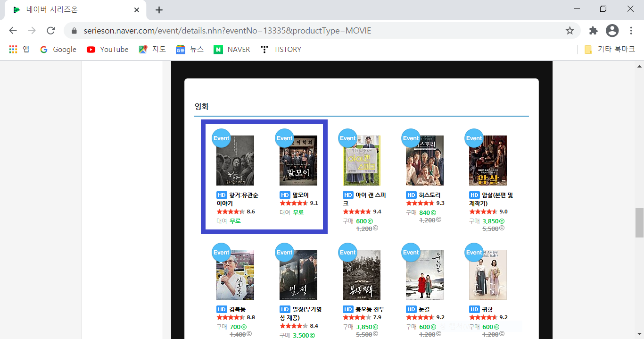Open the 뉴스 bookmark
The width and height of the screenshot is (644, 339).
[x=190, y=49]
